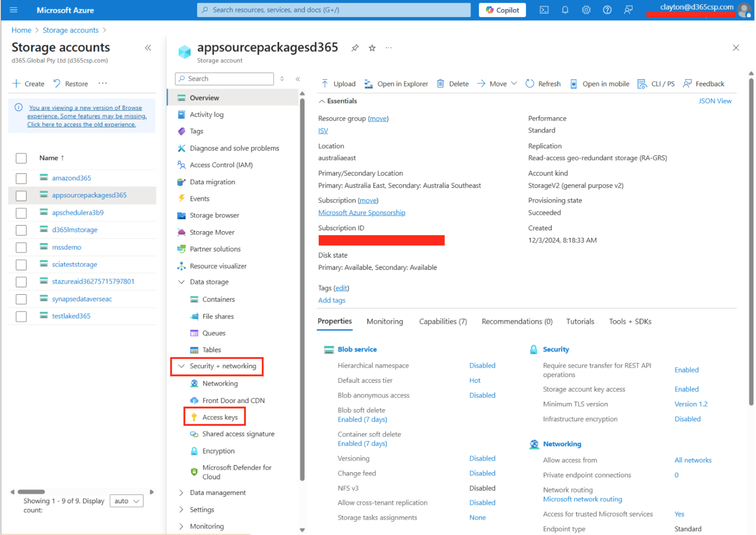Image resolution: width=756 pixels, height=535 pixels.
Task: Expand the Data management section
Action: click(x=217, y=493)
